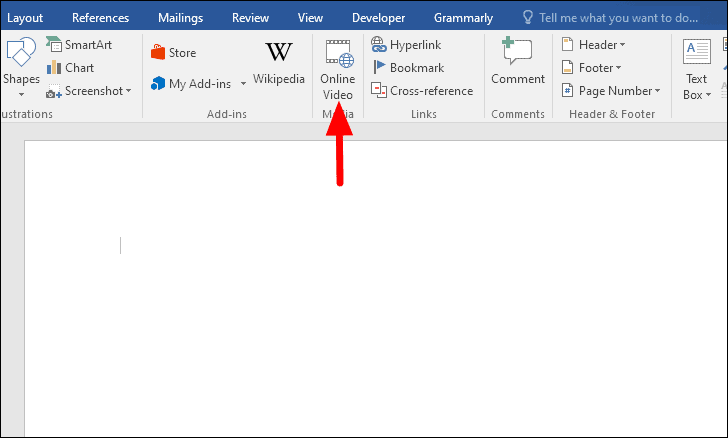Click the Tell me lightbulb icon
The image size is (728, 438).
(527, 18)
